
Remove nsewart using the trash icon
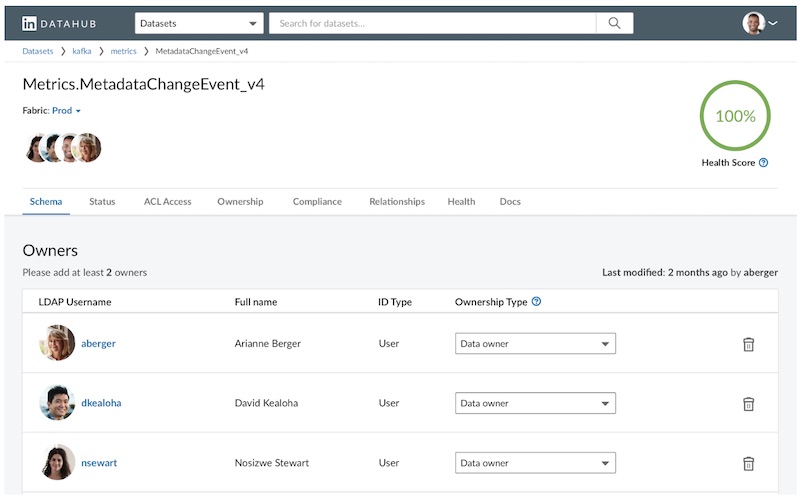coord(748,464)
